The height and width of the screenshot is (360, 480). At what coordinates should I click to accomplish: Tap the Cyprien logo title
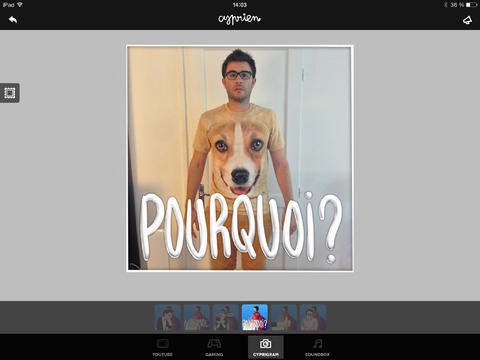coord(239,19)
